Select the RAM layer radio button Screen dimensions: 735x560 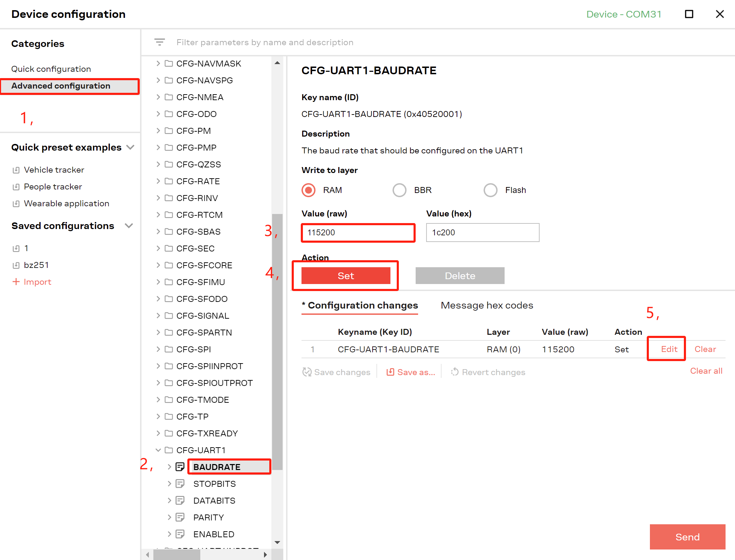(x=308, y=190)
